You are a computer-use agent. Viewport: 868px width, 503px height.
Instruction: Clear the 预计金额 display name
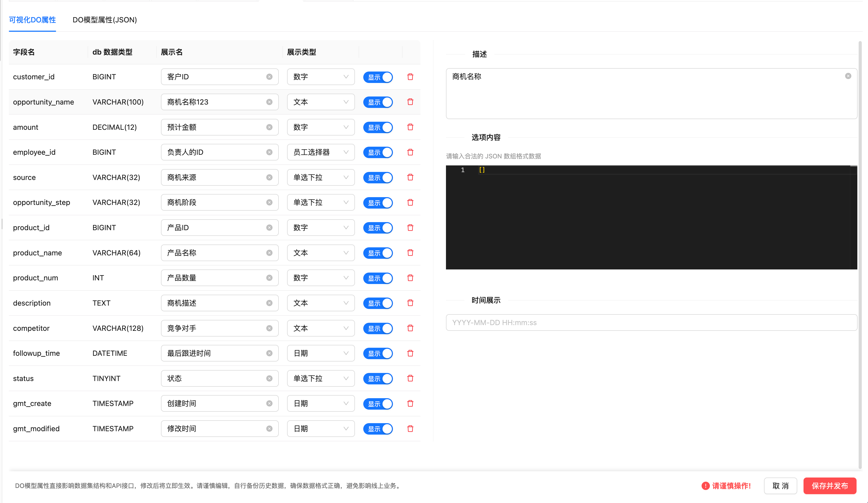pyautogui.click(x=269, y=127)
